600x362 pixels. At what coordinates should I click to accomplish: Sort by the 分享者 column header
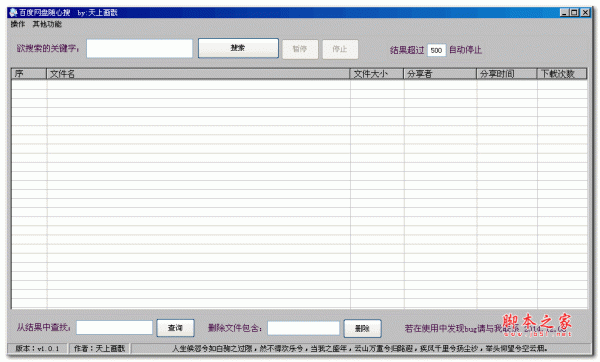440,74
